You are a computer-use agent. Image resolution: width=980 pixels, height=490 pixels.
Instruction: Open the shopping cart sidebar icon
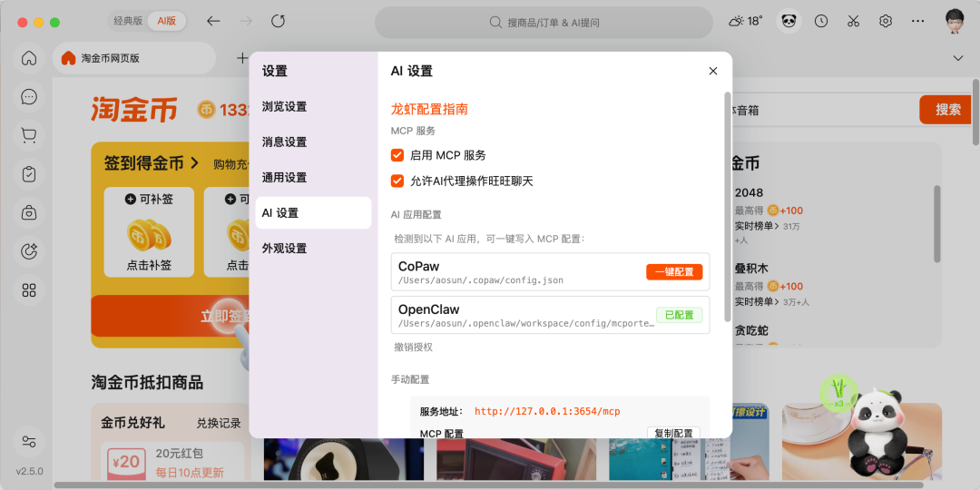[x=29, y=135]
